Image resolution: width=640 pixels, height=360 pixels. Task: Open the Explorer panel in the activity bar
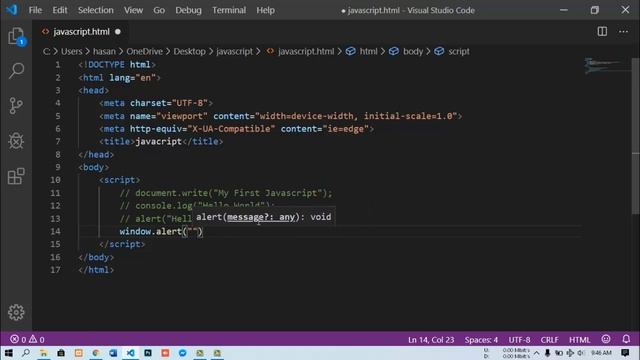click(16, 36)
